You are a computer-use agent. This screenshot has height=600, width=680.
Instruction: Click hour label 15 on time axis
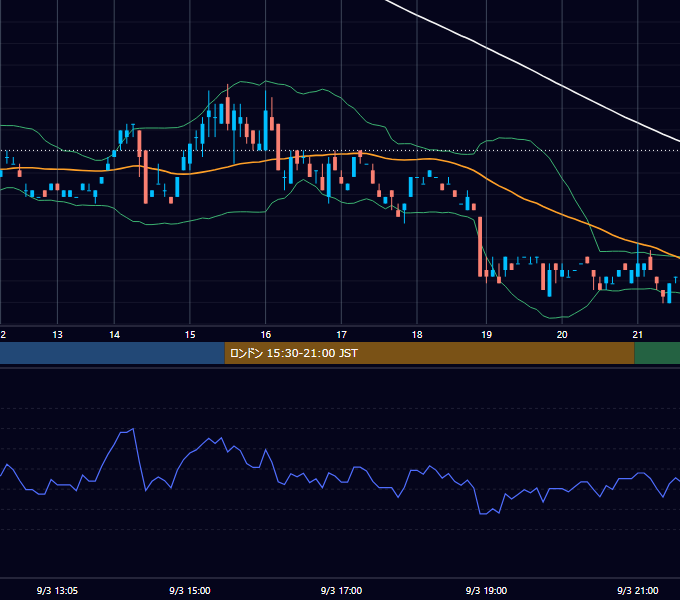pos(190,335)
